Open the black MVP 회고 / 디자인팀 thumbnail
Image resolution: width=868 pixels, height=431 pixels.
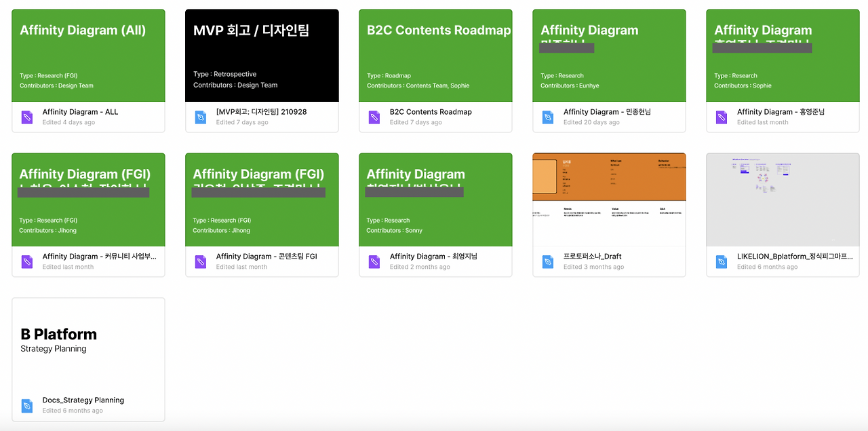pyautogui.click(x=262, y=56)
